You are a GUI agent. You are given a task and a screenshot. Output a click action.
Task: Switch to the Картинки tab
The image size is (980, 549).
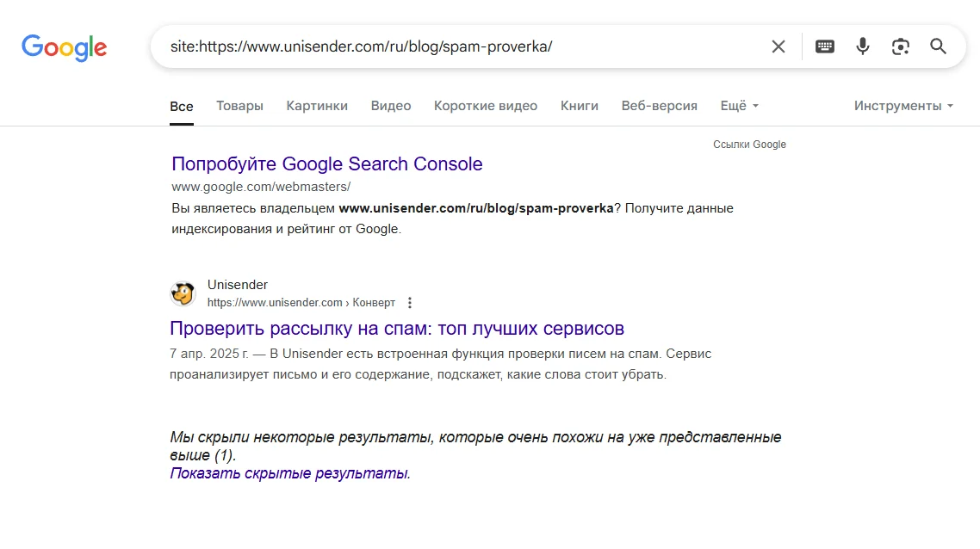pos(317,106)
